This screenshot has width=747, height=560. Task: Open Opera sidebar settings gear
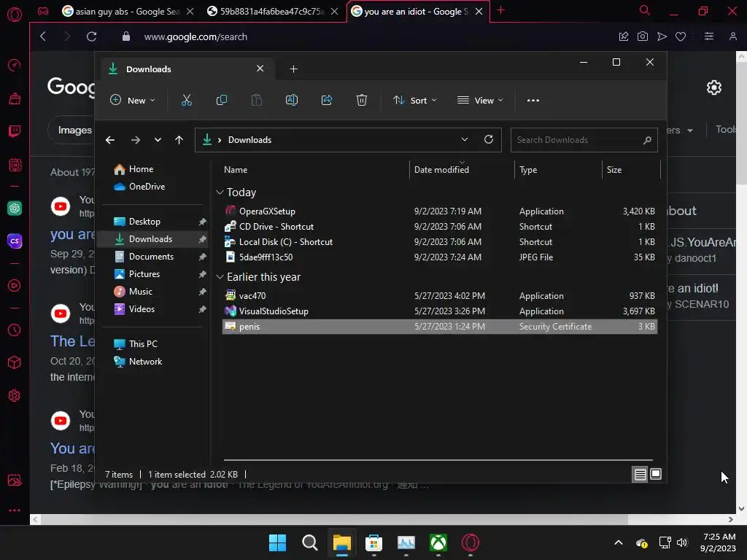[x=15, y=395]
